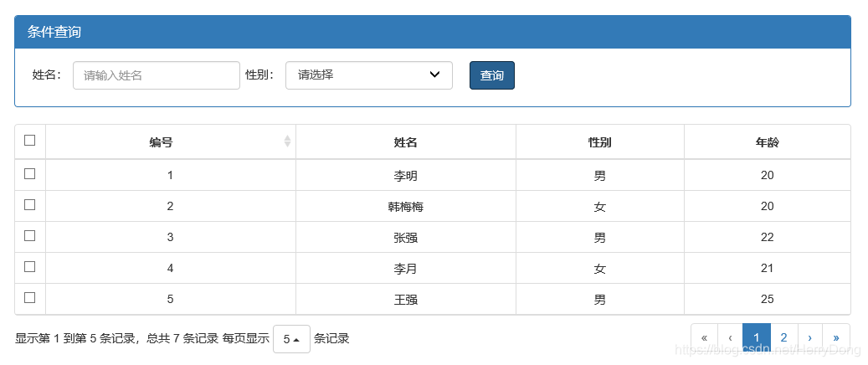Click the name cell 韩梅梅
The width and height of the screenshot is (868, 365).
[x=406, y=207]
